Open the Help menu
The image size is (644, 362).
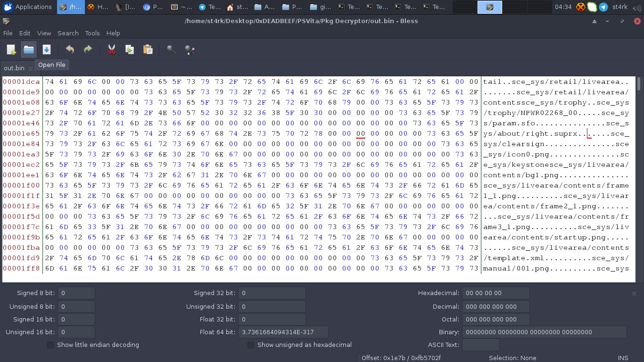[x=113, y=33]
